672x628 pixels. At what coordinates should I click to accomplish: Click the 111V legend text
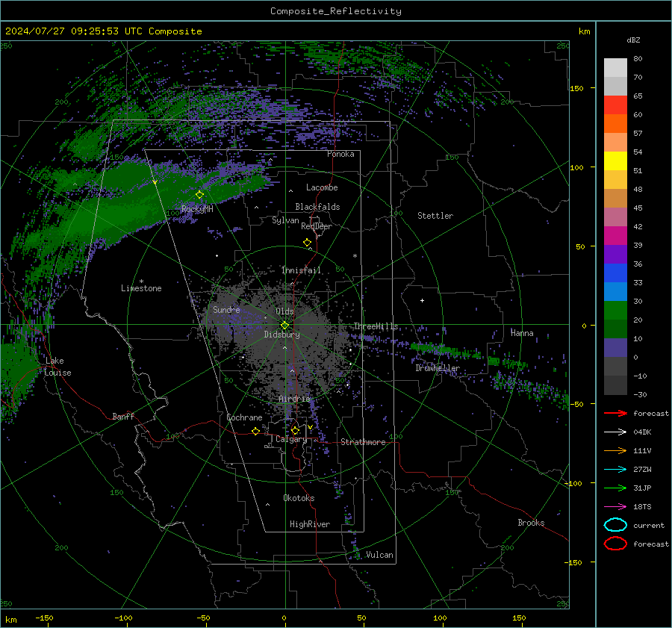642,450
